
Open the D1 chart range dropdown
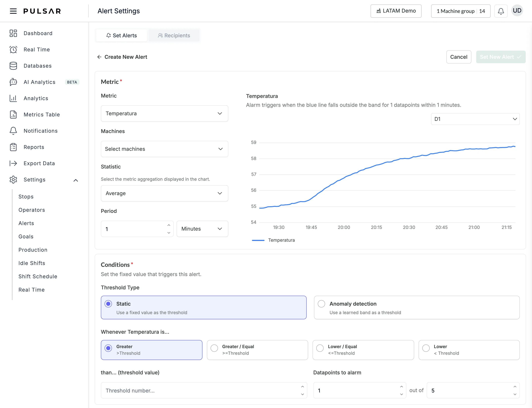[x=475, y=119]
